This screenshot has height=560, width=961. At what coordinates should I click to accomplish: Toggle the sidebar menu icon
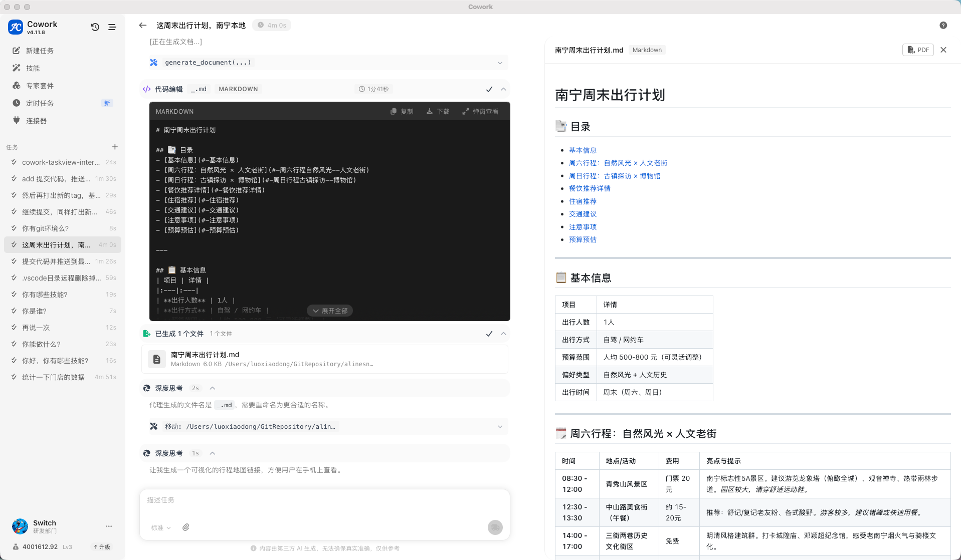[112, 27]
